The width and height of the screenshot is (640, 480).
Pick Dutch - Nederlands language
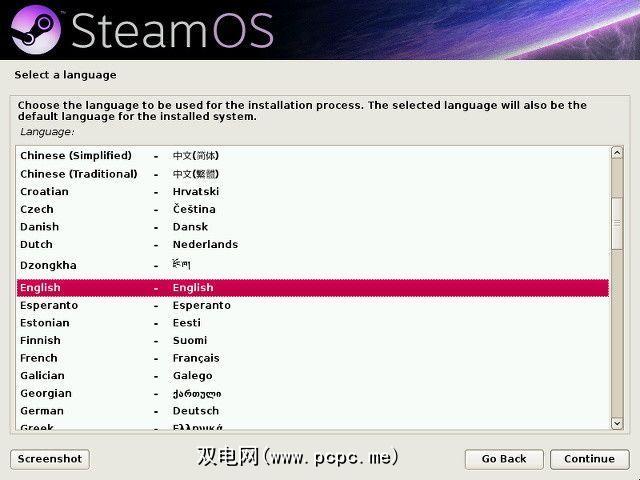[x=313, y=244]
